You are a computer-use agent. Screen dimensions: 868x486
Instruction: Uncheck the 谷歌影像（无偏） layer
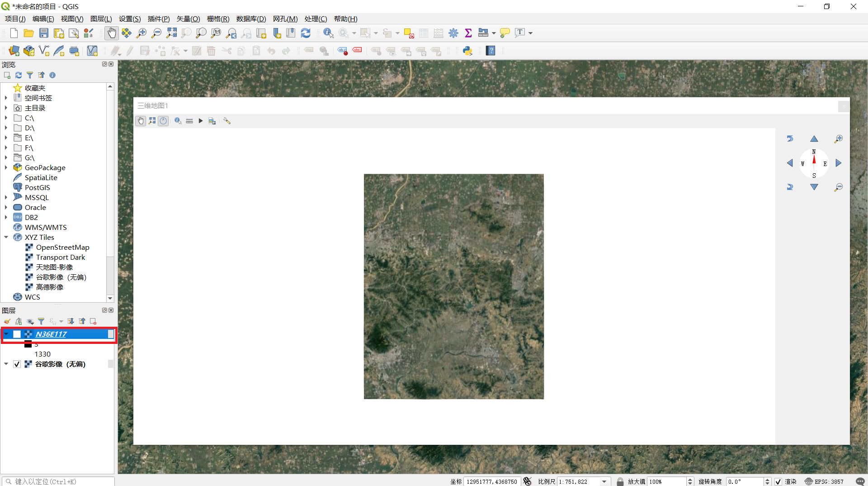[x=17, y=364]
